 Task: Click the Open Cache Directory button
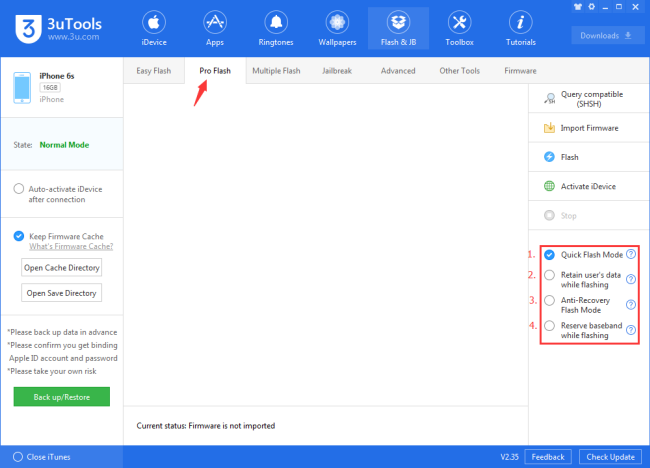point(61,268)
